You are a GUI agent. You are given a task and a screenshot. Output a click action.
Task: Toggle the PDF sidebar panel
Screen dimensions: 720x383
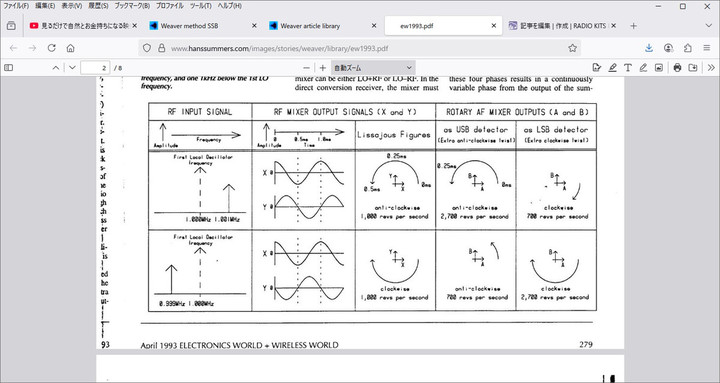[x=9, y=68]
